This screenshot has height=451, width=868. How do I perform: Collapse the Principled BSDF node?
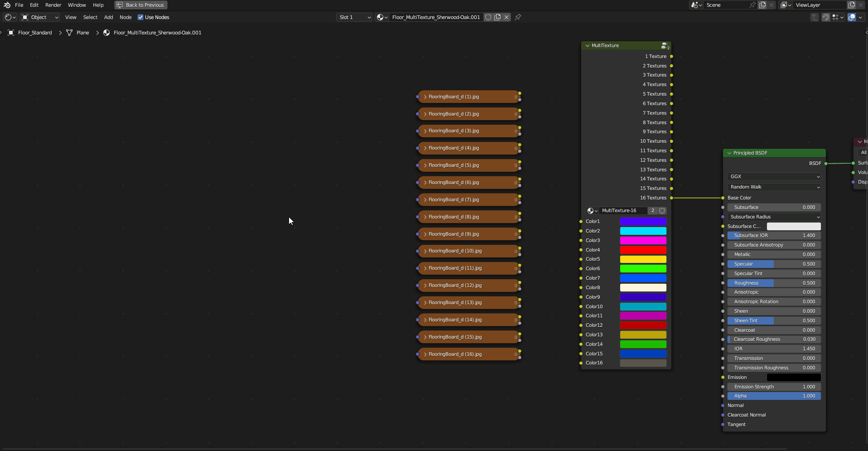(729, 153)
